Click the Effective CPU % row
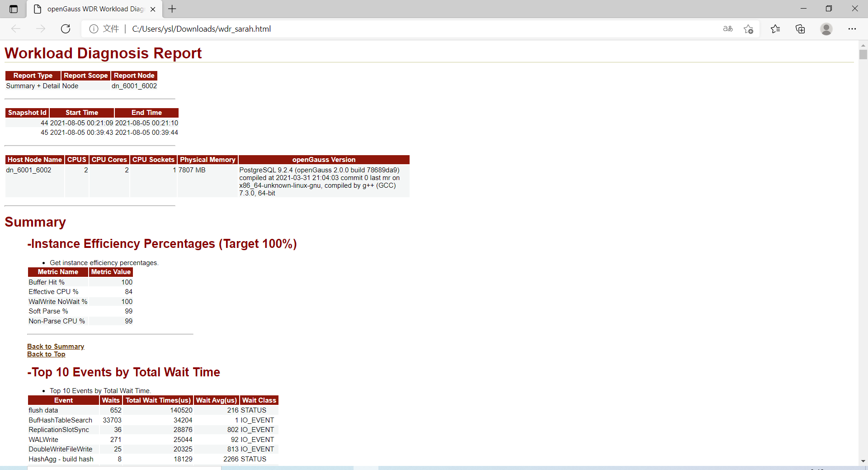The image size is (868, 470). [80, 292]
